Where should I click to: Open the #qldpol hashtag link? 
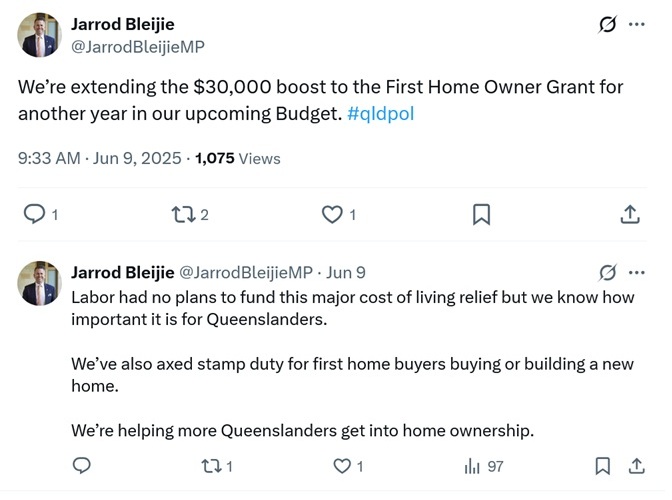click(x=380, y=113)
